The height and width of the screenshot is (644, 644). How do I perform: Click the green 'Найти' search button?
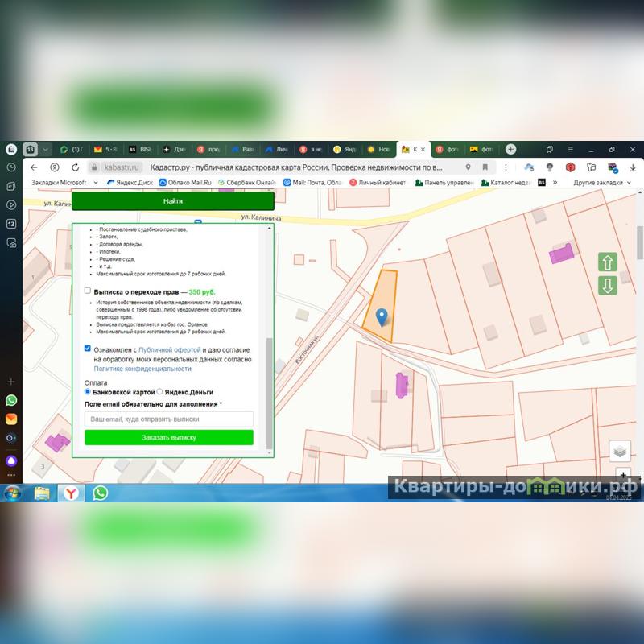172,201
